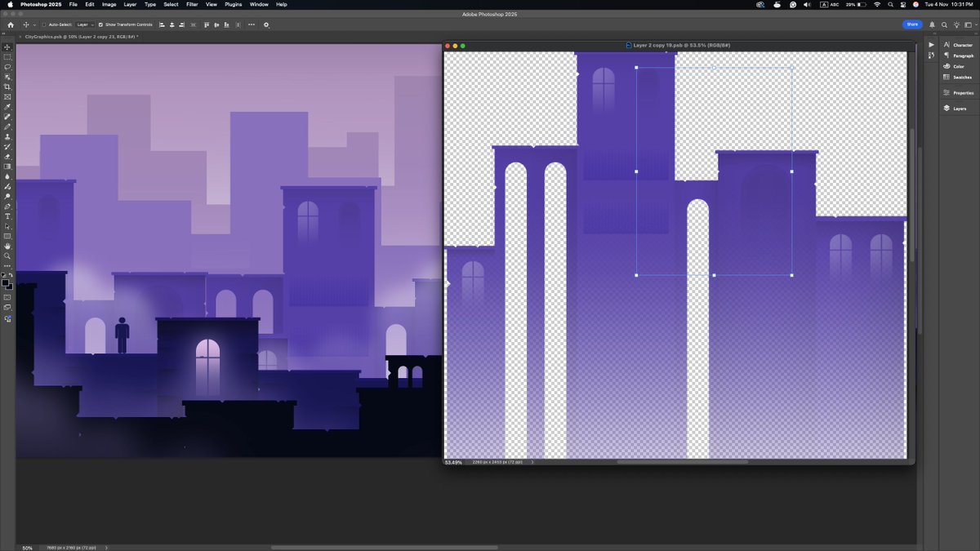Uncheck Show Transform Controls

[x=100, y=24]
